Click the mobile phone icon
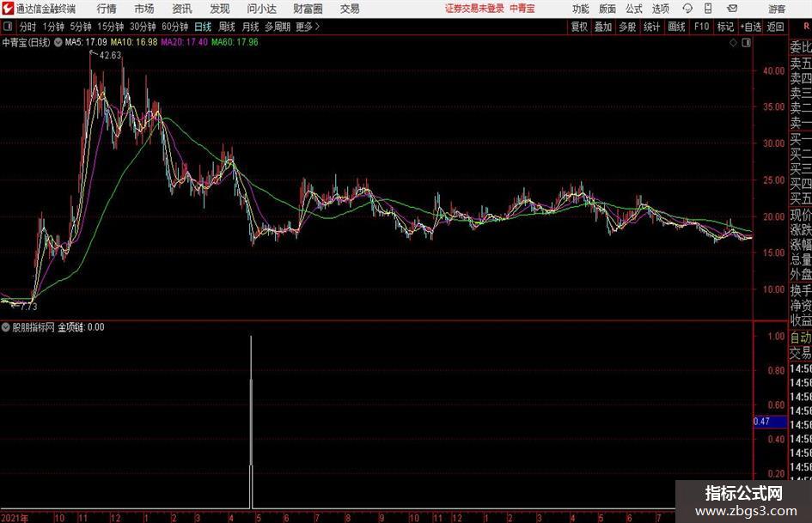Viewport: 812px width, 523px height. (708, 9)
